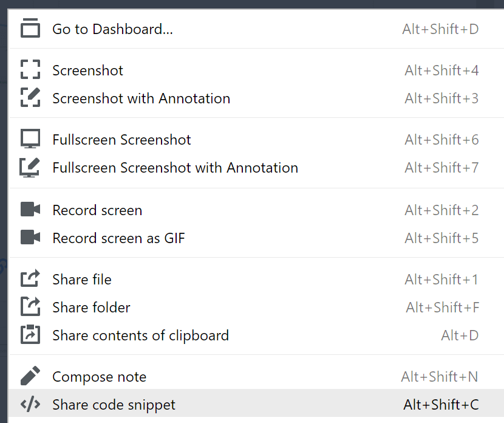Click the Screenshot with Annotation pencil icon

(x=30, y=97)
